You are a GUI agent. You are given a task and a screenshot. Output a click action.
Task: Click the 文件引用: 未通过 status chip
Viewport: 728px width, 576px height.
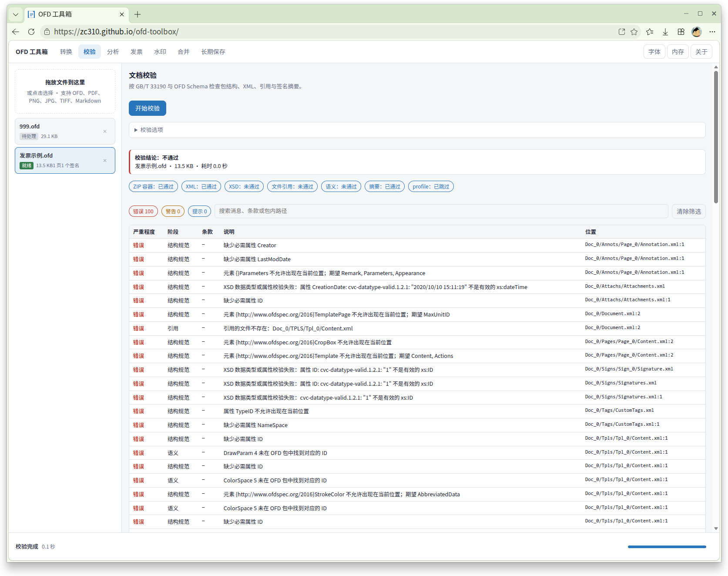pos(292,187)
